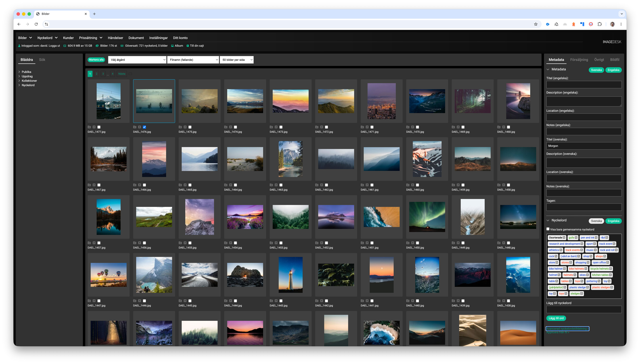The image size is (640, 364).
Task: Expand the Publika tree node
Action: (x=19, y=72)
